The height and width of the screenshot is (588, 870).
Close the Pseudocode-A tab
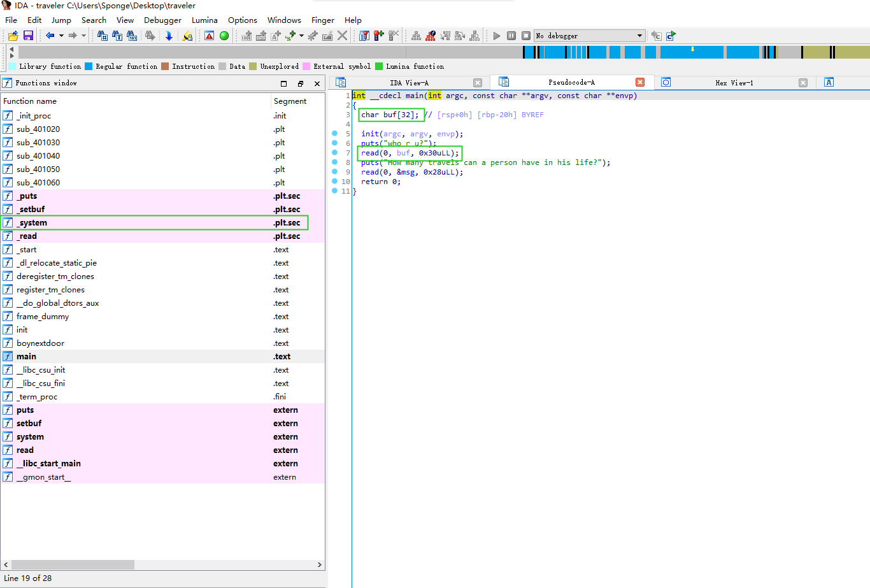(x=640, y=82)
